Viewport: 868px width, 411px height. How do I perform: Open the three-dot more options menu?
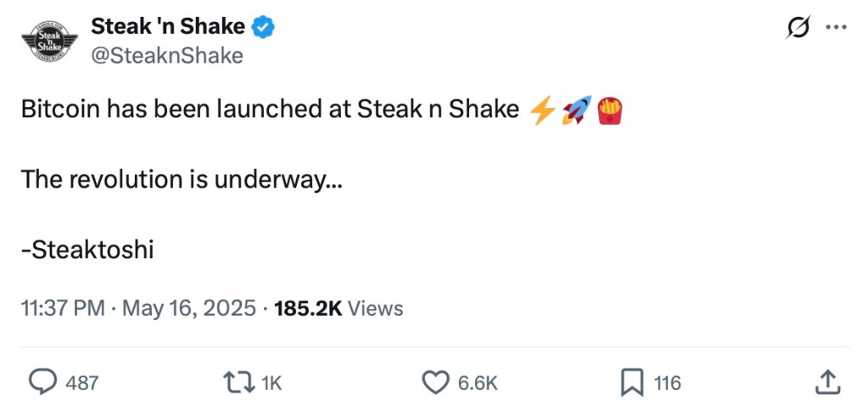click(837, 28)
